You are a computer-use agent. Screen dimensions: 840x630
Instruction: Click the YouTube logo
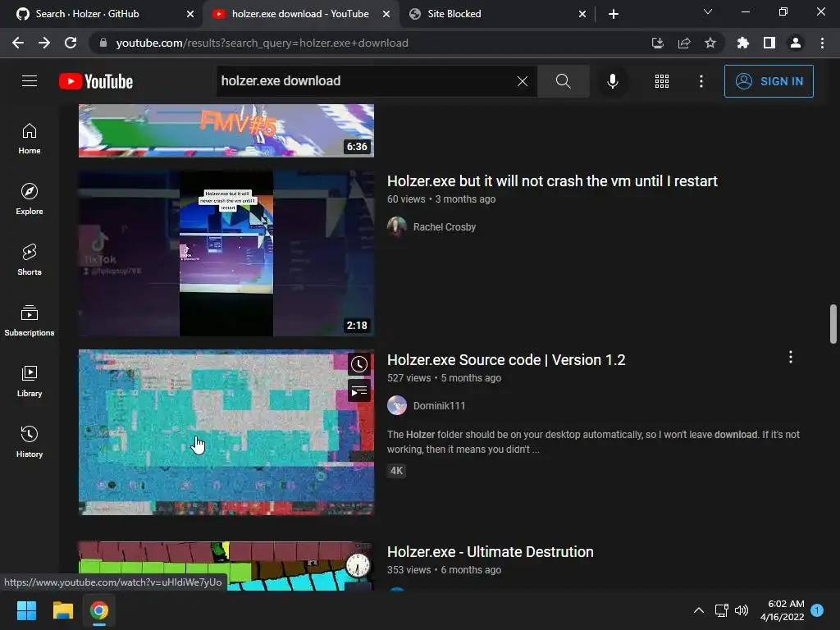[96, 81]
